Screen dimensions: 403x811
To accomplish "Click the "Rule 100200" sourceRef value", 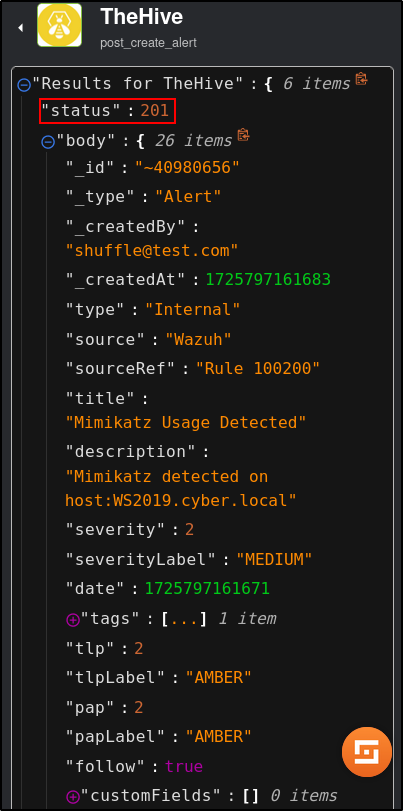I will (x=258, y=368).
